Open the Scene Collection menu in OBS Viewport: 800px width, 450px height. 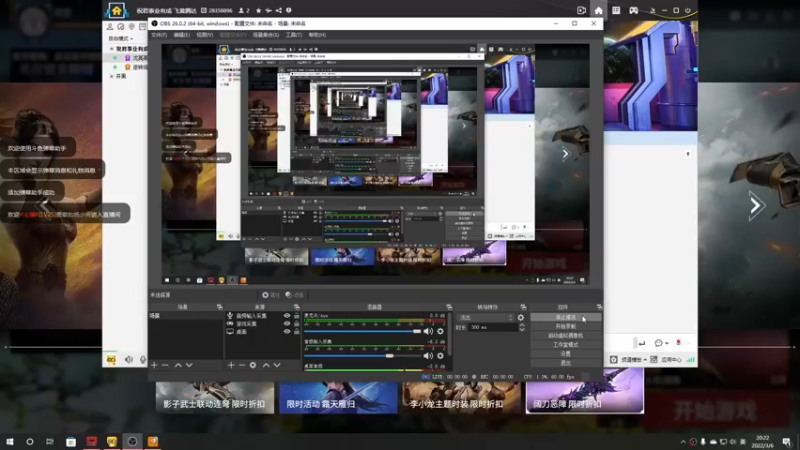click(265, 35)
